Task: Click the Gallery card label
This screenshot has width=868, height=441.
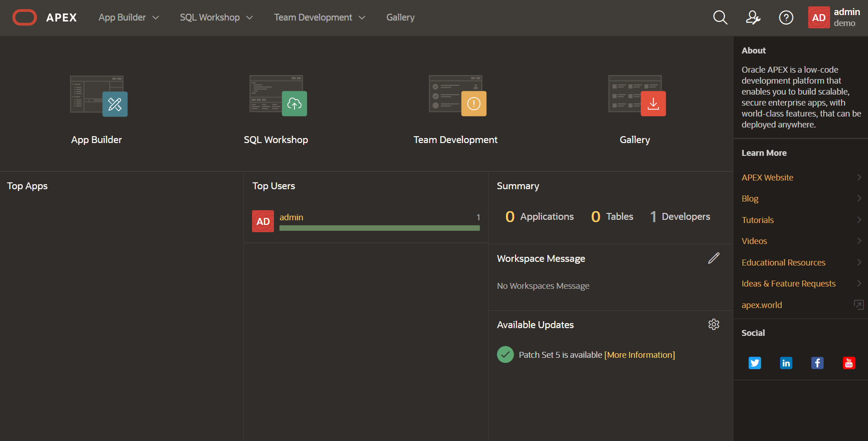Action: tap(635, 140)
